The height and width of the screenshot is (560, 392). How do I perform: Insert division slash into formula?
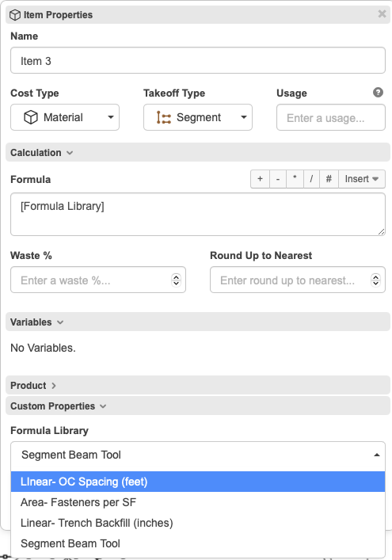pos(312,179)
